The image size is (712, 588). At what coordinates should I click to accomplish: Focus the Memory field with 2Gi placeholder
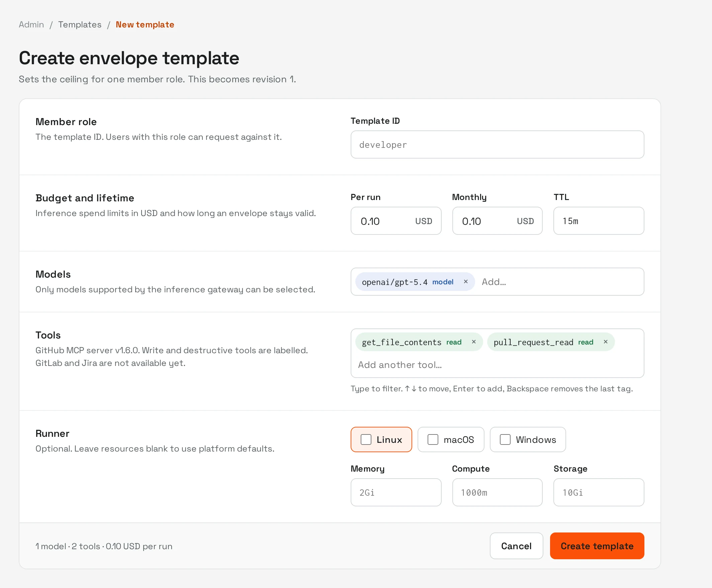tap(396, 492)
